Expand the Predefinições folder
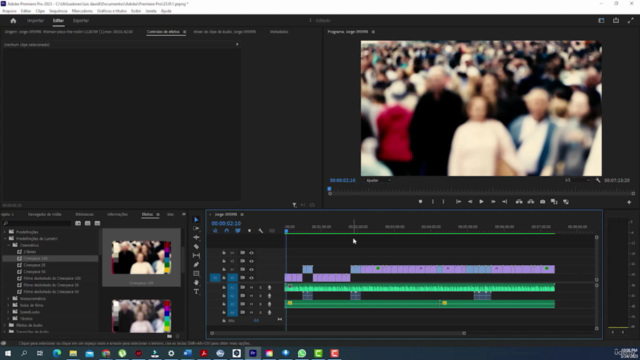 click(5, 232)
